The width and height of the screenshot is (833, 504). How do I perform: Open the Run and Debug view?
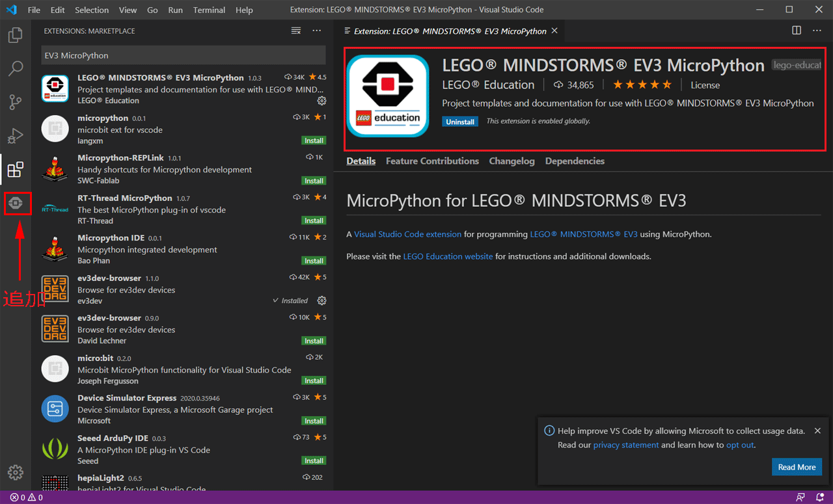point(15,136)
